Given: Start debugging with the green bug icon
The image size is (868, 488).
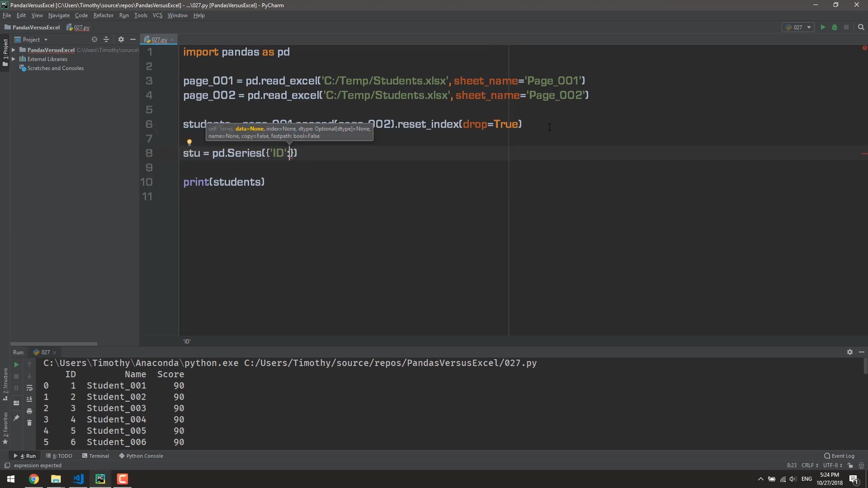Looking at the screenshot, I should pyautogui.click(x=835, y=27).
